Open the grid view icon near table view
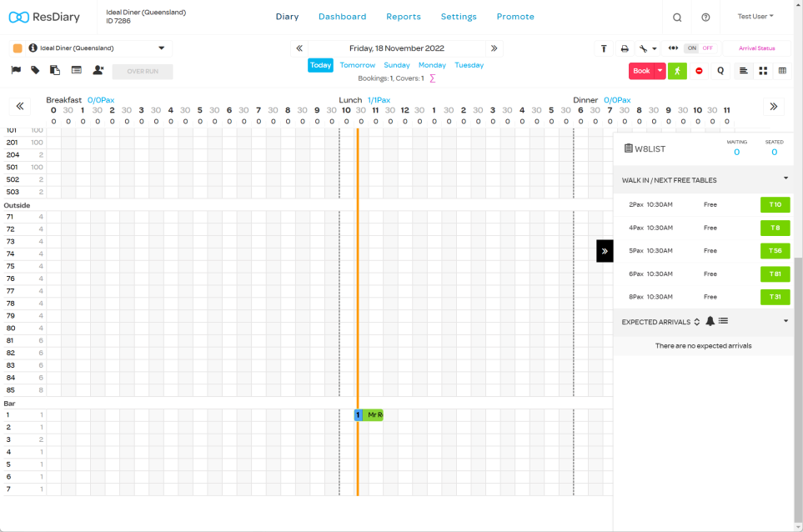Screen dimensions: 803x532 click(763, 71)
